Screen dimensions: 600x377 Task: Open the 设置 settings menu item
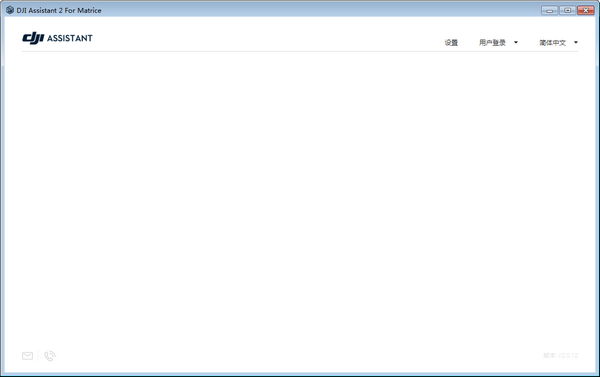click(x=451, y=42)
